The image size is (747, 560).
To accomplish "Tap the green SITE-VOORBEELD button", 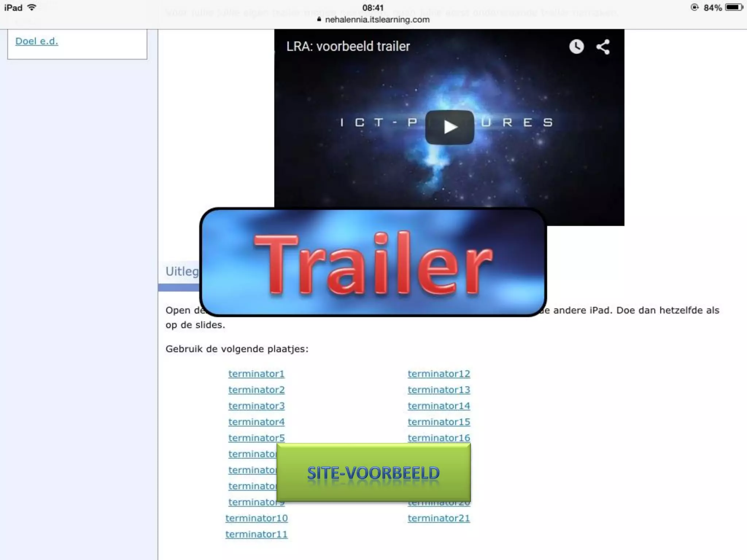I will pos(373,472).
